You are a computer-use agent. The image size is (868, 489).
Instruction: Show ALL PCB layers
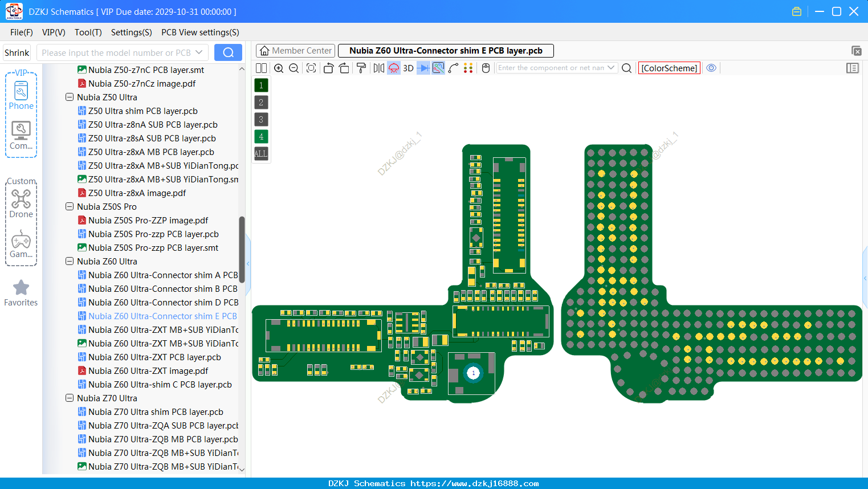click(x=261, y=154)
